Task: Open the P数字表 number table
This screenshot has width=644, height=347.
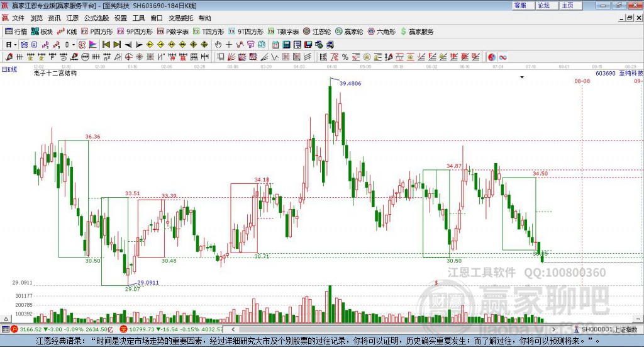Action: [172, 31]
